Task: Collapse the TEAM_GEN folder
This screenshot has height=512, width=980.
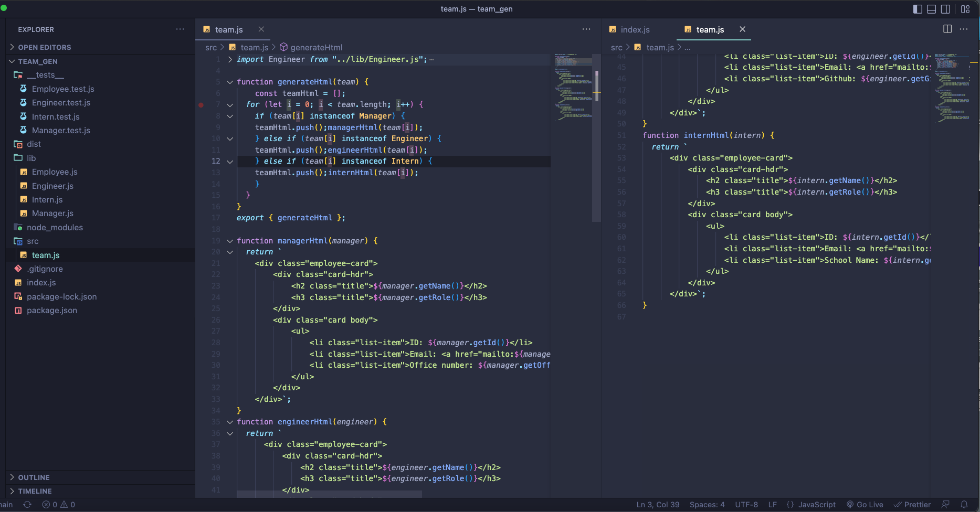Action: [12, 61]
